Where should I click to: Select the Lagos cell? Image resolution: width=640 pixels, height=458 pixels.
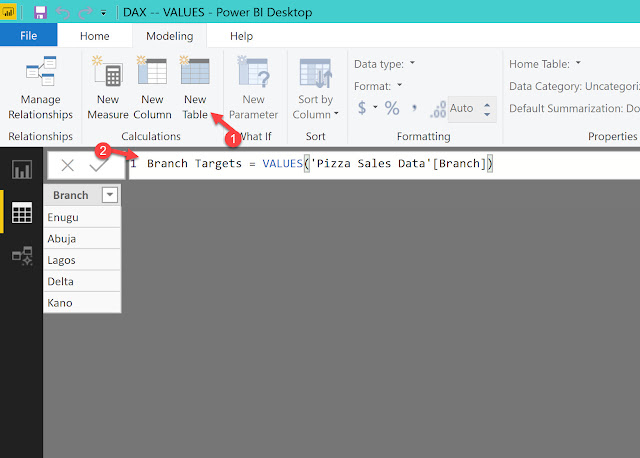tap(82, 260)
